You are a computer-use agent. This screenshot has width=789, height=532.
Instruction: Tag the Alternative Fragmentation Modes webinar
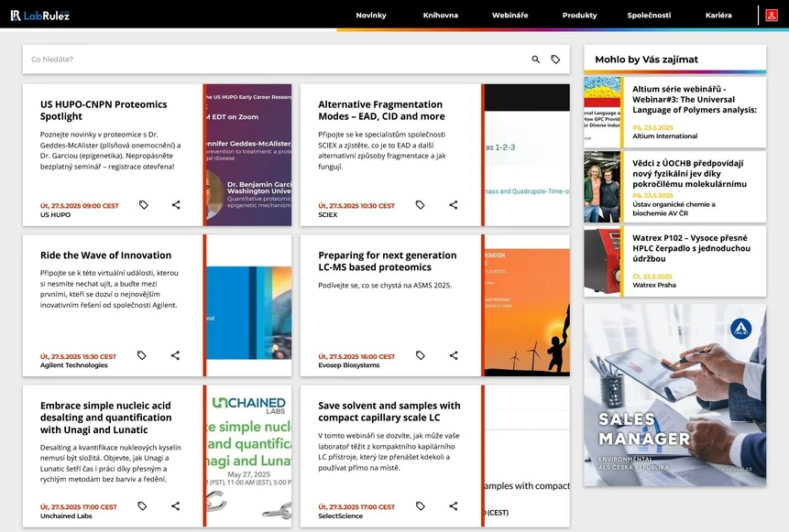pyautogui.click(x=421, y=205)
